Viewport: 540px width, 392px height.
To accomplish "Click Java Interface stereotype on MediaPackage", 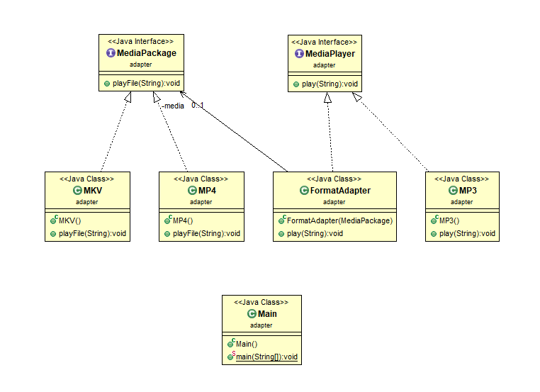I will [140, 41].
